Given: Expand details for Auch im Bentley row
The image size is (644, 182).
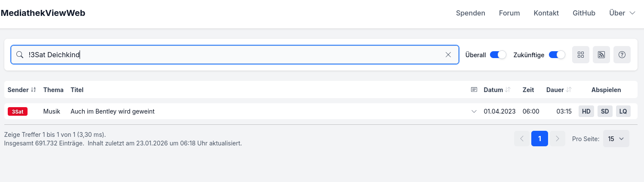Looking at the screenshot, I should click(474, 111).
